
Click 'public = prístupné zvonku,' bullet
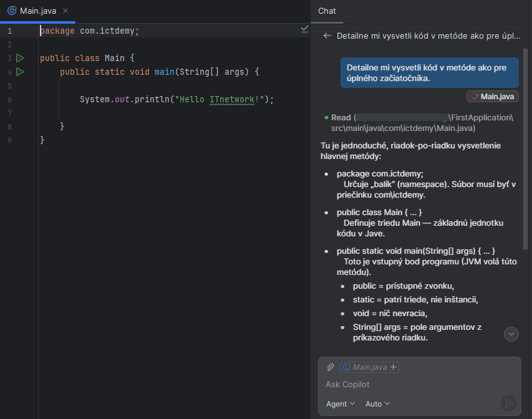(x=403, y=286)
